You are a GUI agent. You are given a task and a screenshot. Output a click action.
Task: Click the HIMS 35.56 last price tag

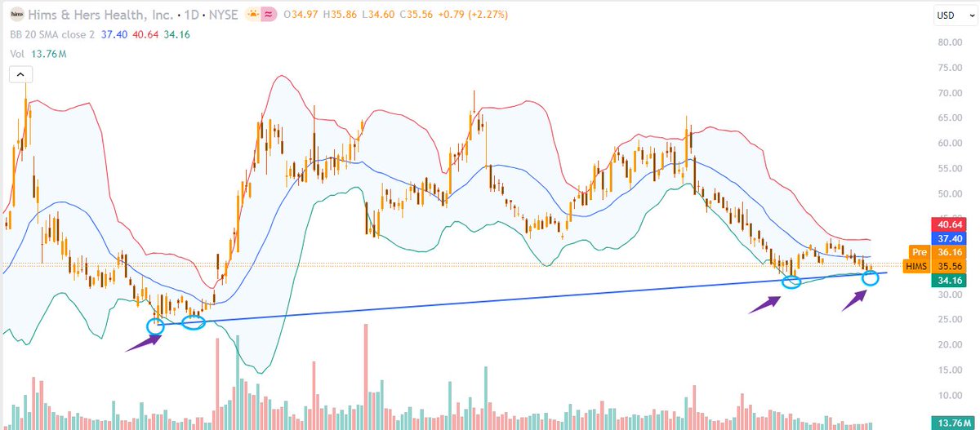coord(936,266)
